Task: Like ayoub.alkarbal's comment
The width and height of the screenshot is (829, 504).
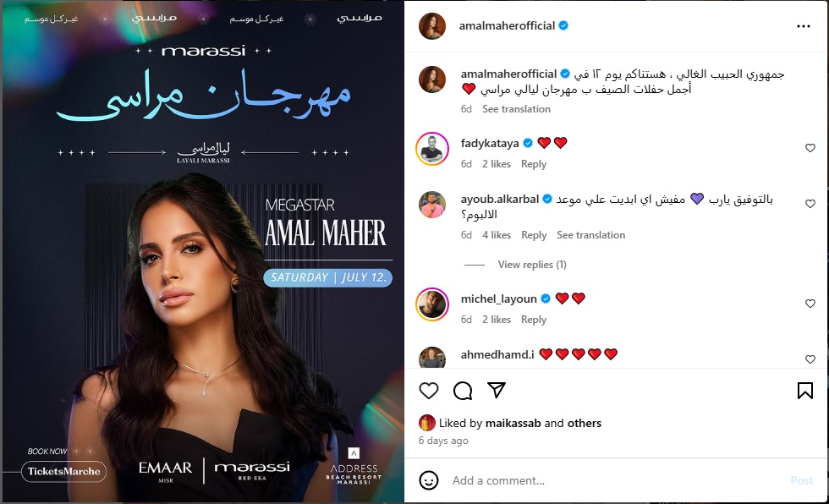Action: pyautogui.click(x=810, y=204)
